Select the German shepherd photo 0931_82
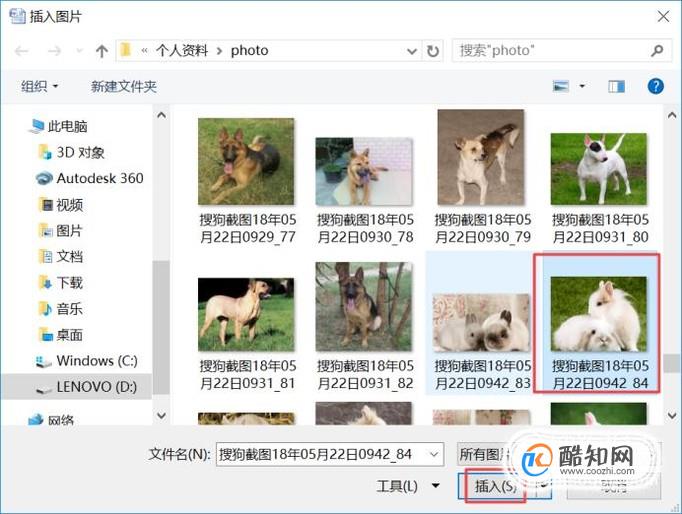Screen dimensions: 682x514 coord(364,306)
